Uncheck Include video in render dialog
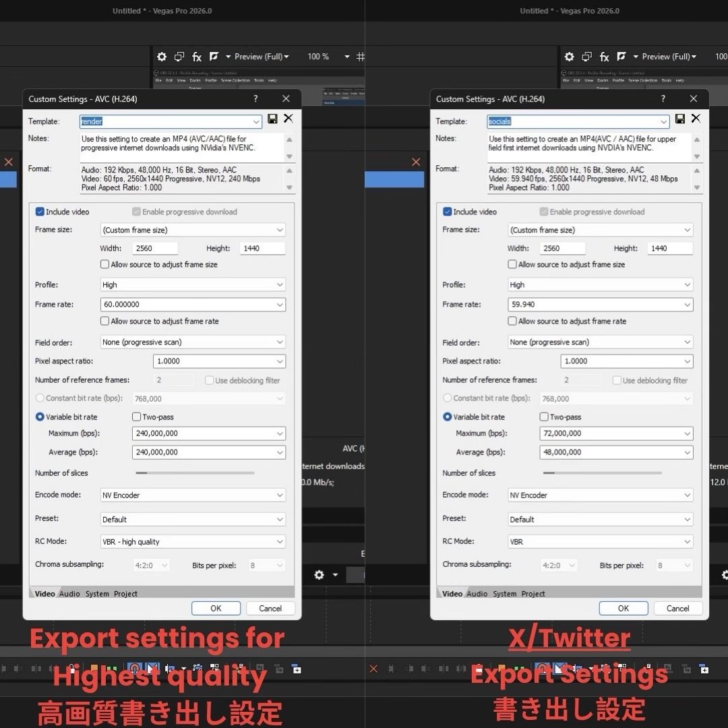 [x=40, y=212]
